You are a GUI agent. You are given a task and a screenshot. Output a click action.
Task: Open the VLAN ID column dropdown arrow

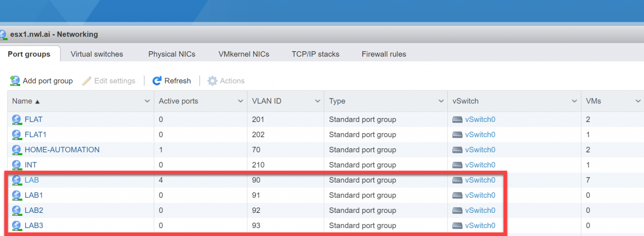(x=318, y=101)
